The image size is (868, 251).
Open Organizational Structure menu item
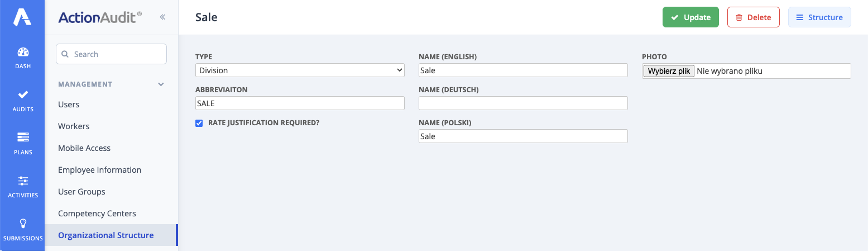pos(106,235)
